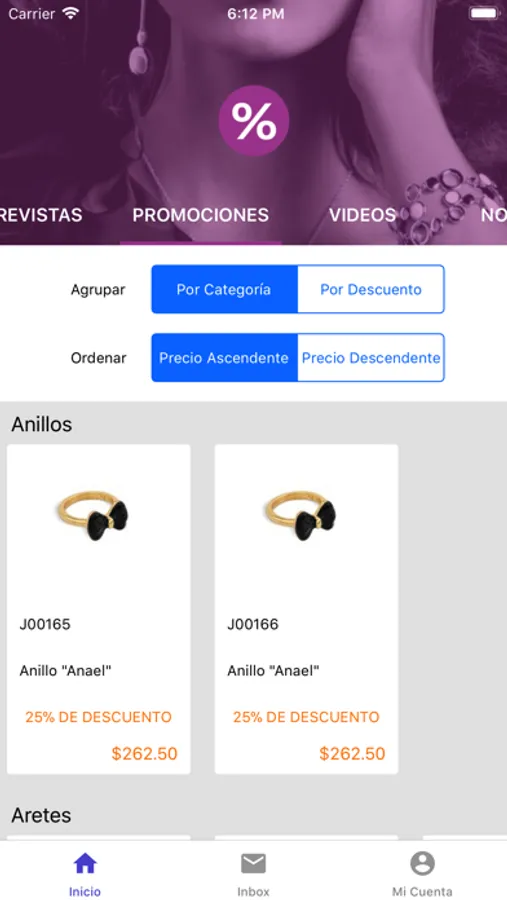Screen dimensions: 507x900
Task: Open the Inicio home icon
Action: click(x=85, y=863)
